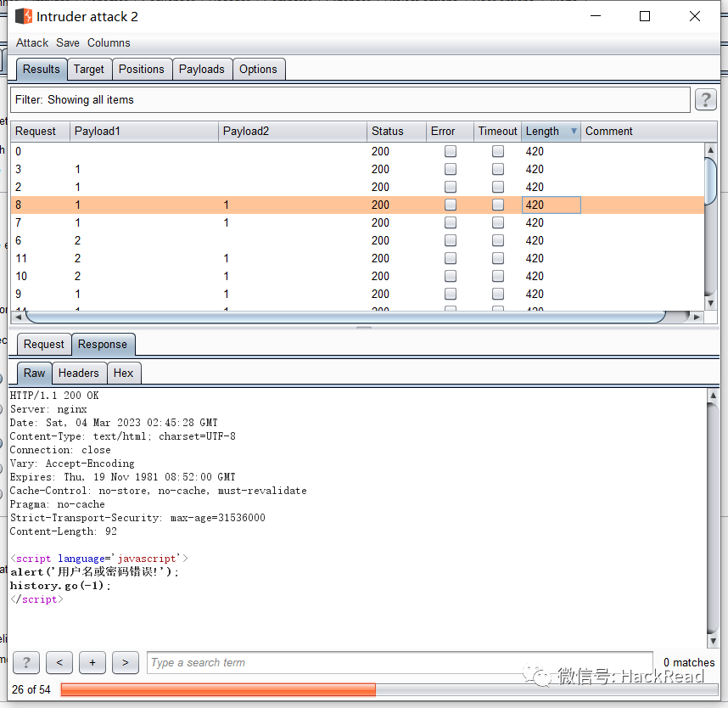Switch to the Positions tab
Viewport: 728px width, 708px height.
click(x=142, y=70)
